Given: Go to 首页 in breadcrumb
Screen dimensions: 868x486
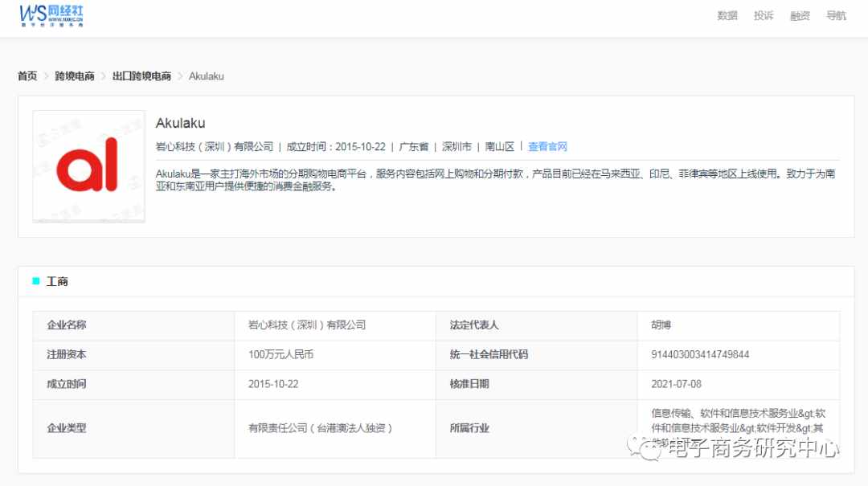Looking at the screenshot, I should click(x=27, y=76).
